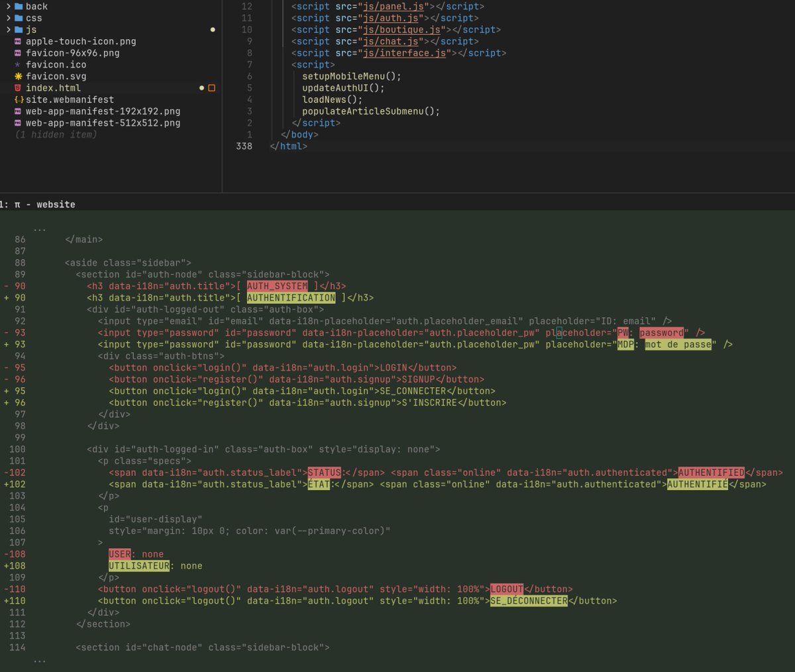Click the apple-touch-icon.png file icon
The image size is (795, 672).
18,41
